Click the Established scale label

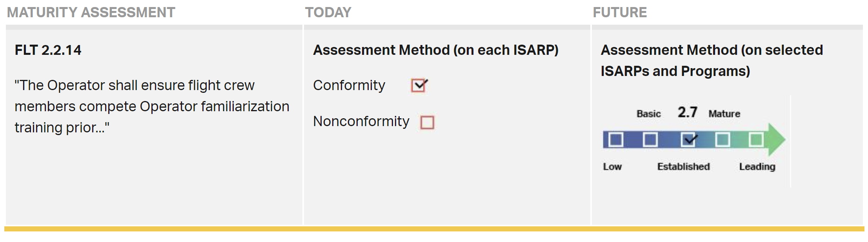pyautogui.click(x=684, y=167)
